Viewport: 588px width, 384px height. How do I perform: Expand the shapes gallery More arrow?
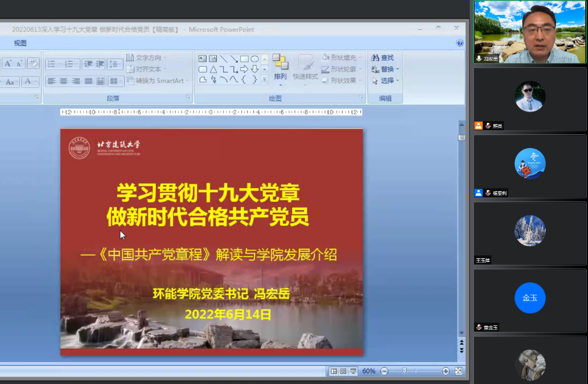click(264, 80)
